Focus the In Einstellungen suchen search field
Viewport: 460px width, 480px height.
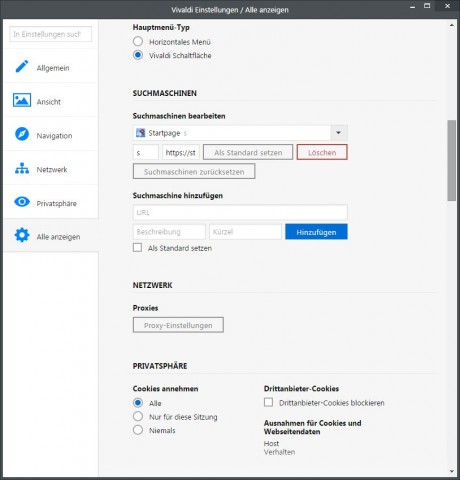[51, 34]
